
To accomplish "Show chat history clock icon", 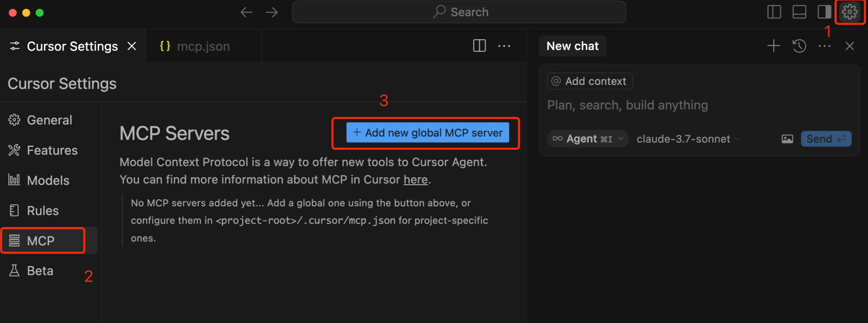I will 799,46.
